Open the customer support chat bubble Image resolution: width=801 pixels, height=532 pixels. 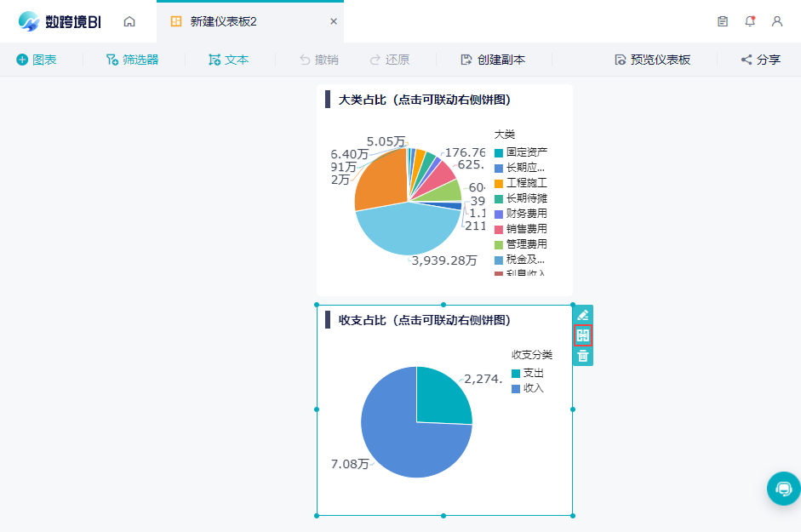tap(784, 489)
